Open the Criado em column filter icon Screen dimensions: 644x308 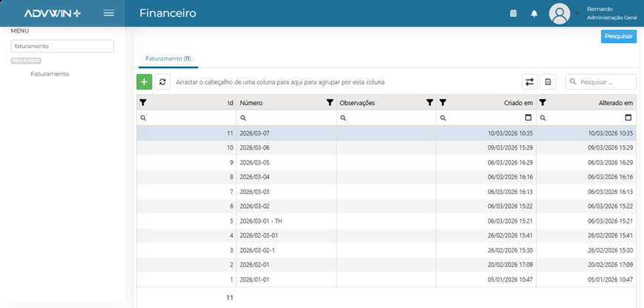coord(443,103)
